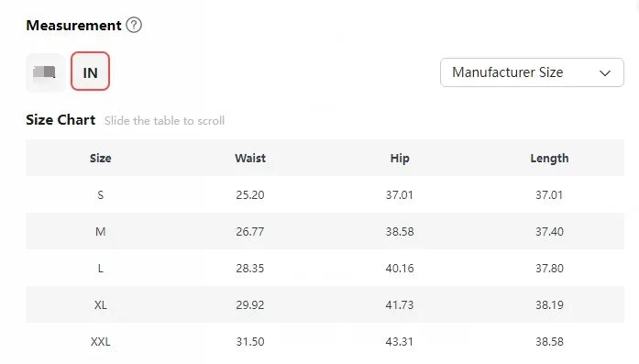Viewport: 639px width, 364px height.
Task: Click the 'Slide the table to scroll' hint
Action: pos(164,121)
